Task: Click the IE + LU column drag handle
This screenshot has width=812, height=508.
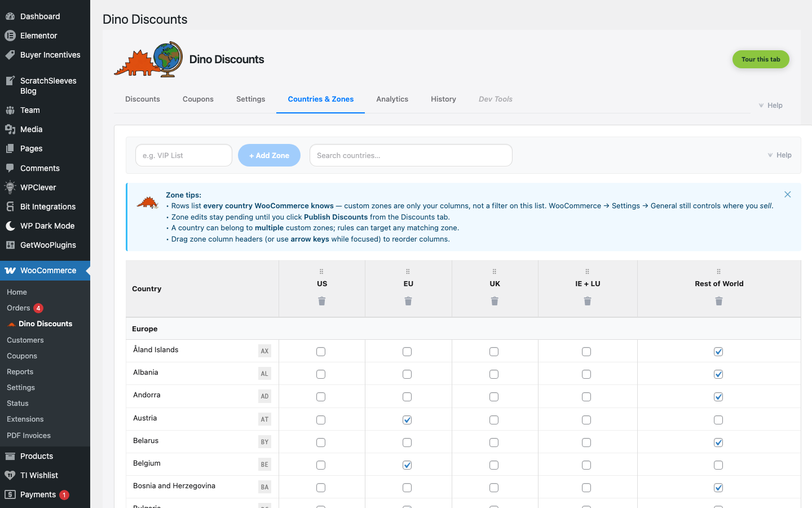Action: pyautogui.click(x=588, y=271)
